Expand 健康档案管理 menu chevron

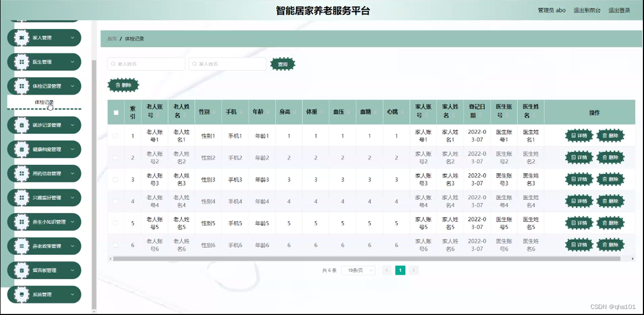72,149
